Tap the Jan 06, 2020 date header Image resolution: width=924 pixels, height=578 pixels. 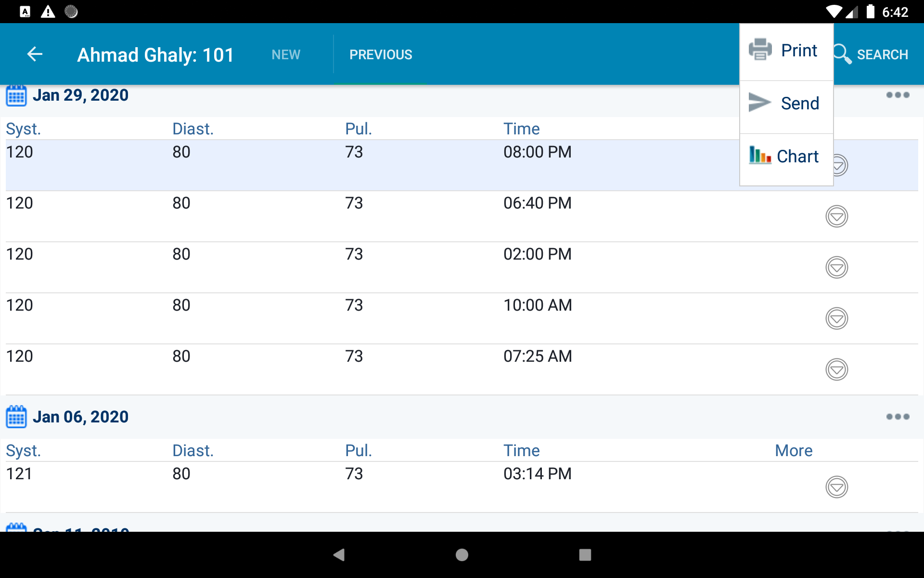[x=80, y=417]
